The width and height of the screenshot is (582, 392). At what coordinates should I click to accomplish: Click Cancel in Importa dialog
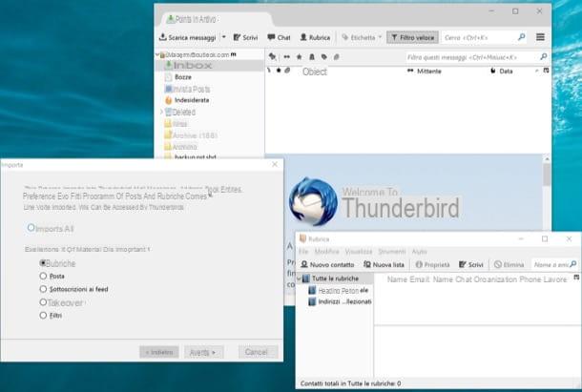[258, 352]
